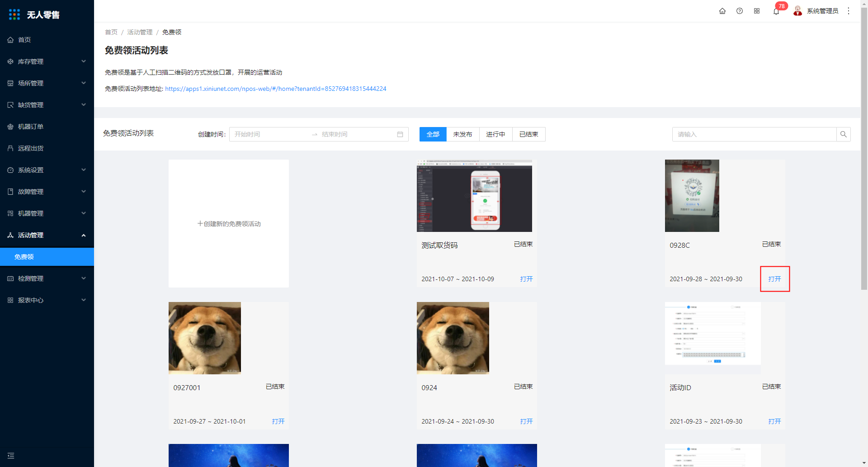Expand the 报表中心 chevron
Viewport: 868px width, 467px height.
(x=84, y=300)
